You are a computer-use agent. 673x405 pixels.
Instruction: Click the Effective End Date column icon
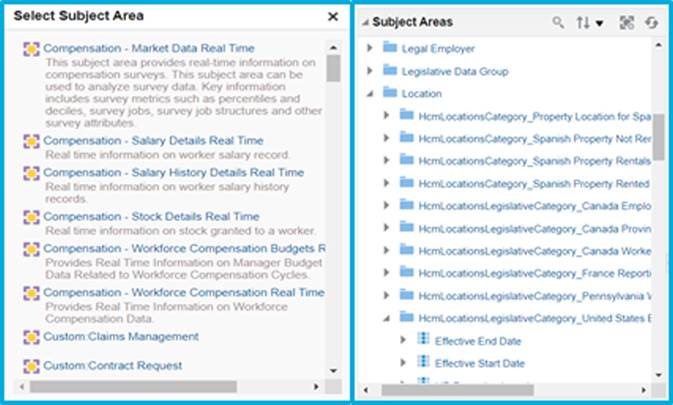[x=423, y=339]
